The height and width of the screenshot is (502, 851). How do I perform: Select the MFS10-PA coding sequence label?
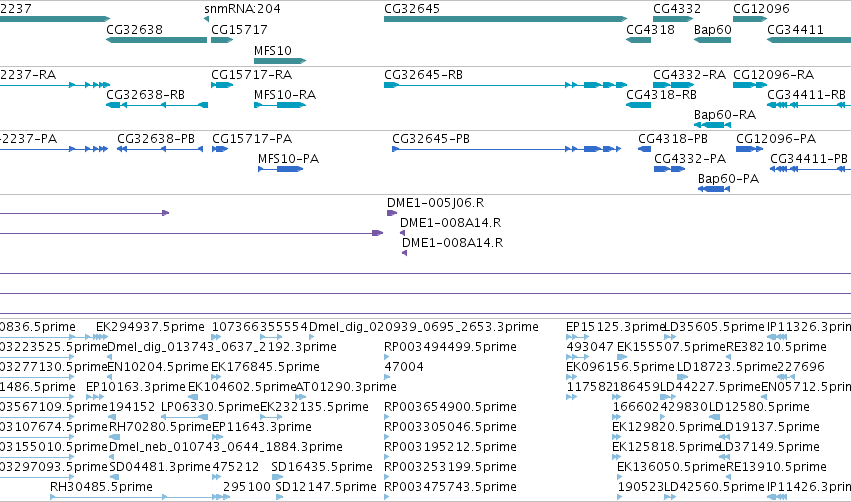pos(288,158)
